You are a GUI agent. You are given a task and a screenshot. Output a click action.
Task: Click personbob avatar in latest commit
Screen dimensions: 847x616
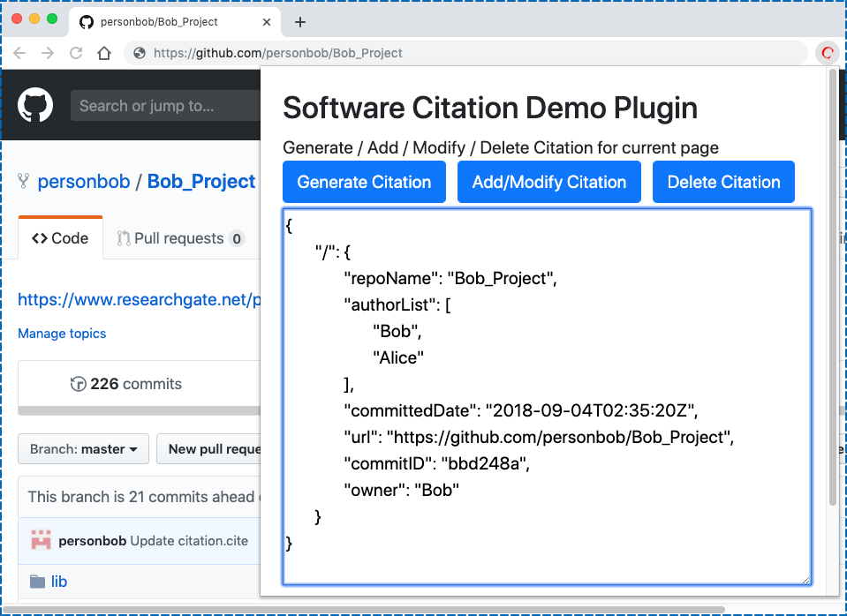(41, 540)
